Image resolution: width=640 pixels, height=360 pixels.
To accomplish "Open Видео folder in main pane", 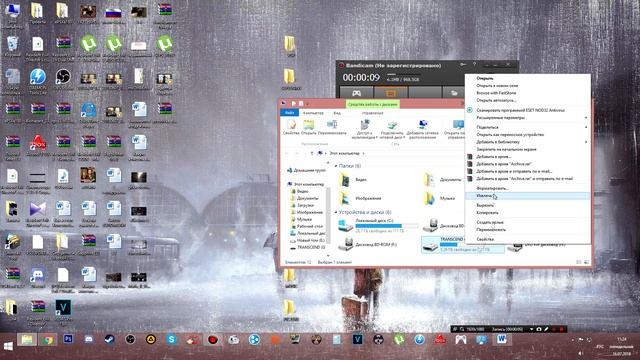I will 353,180.
